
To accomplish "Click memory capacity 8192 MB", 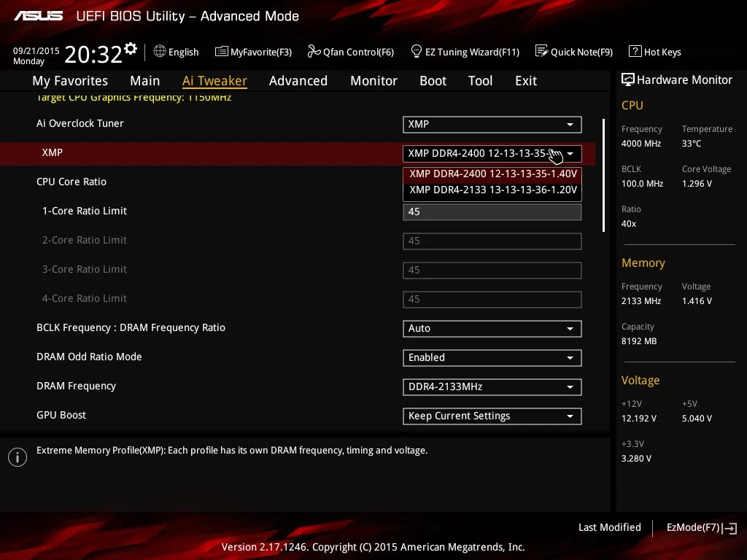I will [639, 341].
